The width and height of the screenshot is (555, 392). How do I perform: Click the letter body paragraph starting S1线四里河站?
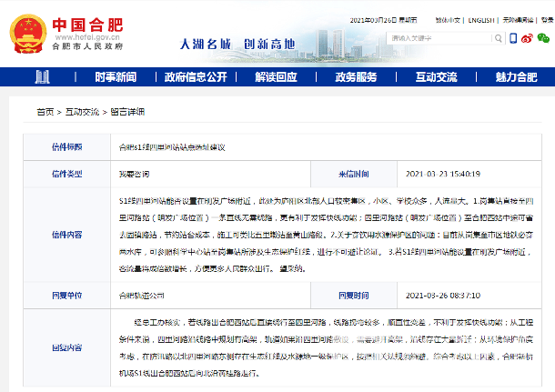click(326, 235)
